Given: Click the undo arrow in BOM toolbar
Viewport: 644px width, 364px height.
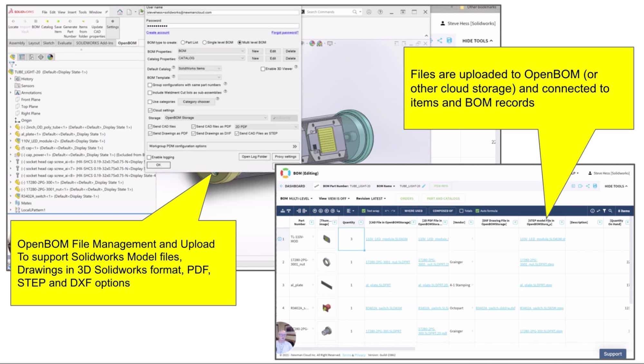Looking at the screenshot, I should point(387,211).
